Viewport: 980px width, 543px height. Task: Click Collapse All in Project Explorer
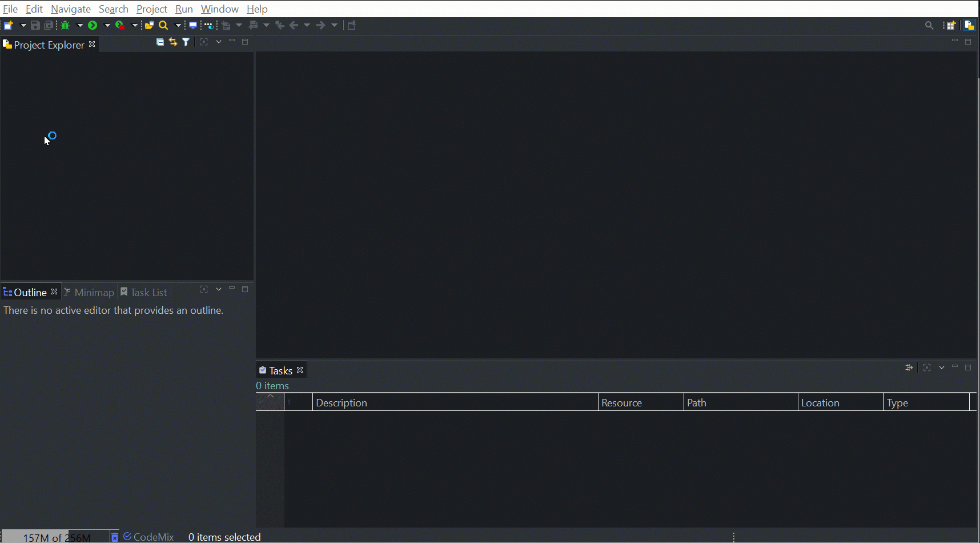point(160,42)
